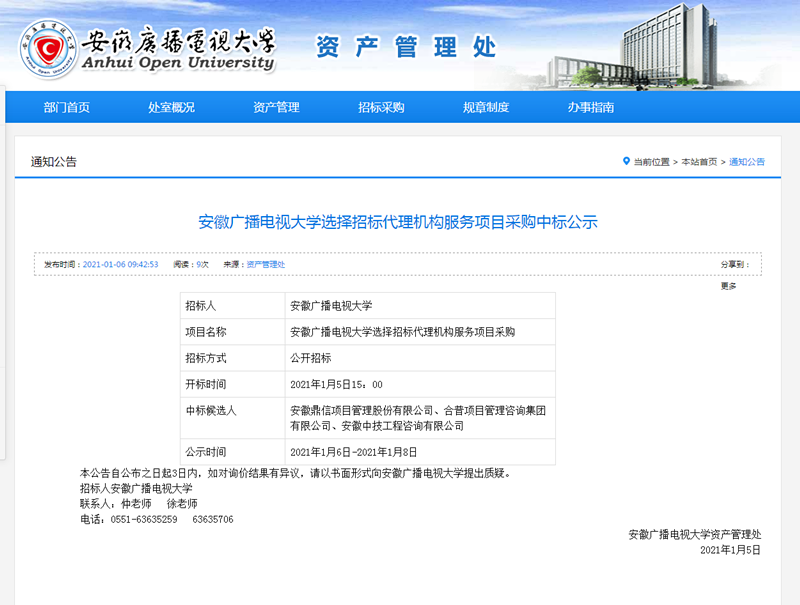Click the winning candidates cell starting 安徽鼎信项目管理
Screen dimensions: 800x605
click(x=420, y=418)
